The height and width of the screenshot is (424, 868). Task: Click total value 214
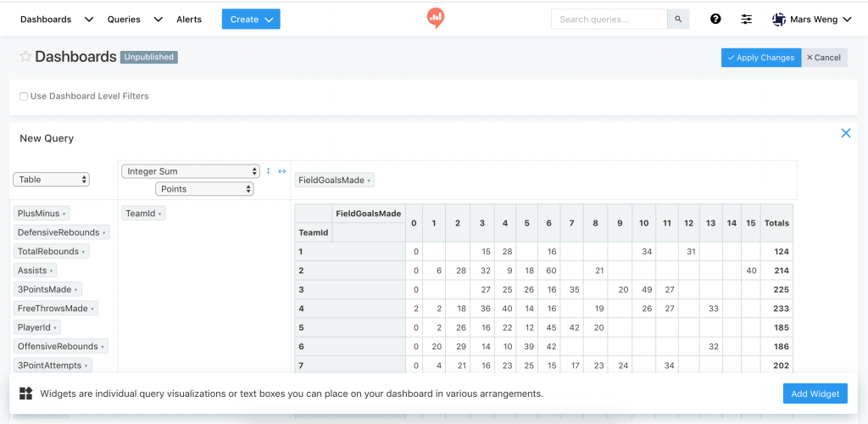(782, 271)
